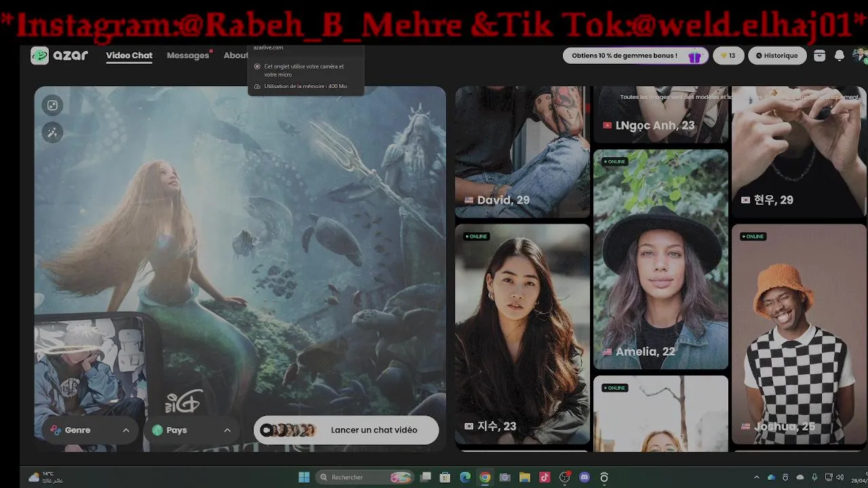Open the profile avatar menu
The height and width of the screenshot is (488, 868).
pos(859,56)
